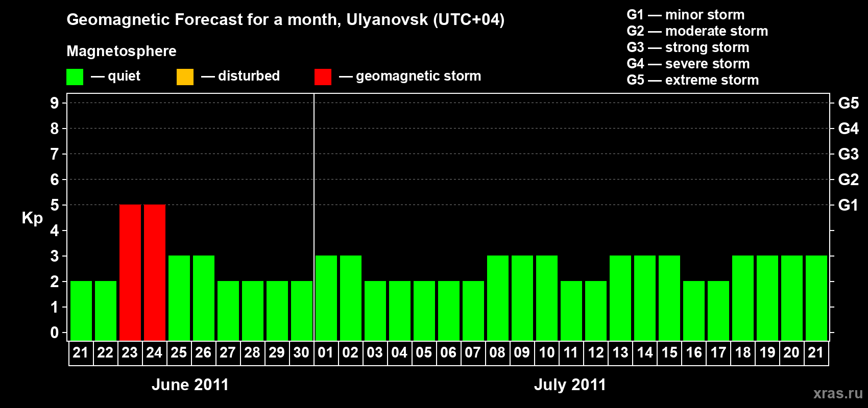This screenshot has width=868, height=408.
Task: Click the green quiet legend swatch
Action: (75, 76)
